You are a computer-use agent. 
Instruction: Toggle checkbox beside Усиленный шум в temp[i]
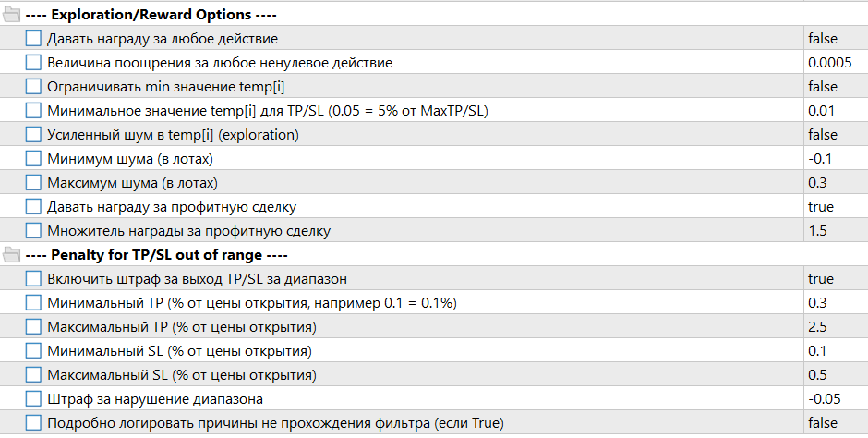coord(33,135)
